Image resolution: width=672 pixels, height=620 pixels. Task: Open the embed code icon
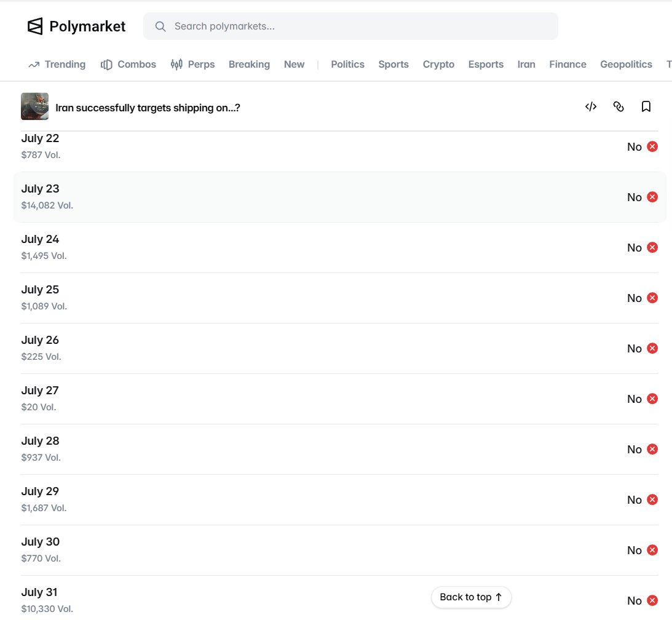591,106
